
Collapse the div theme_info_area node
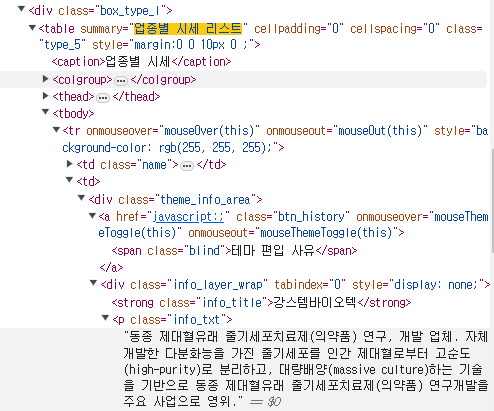pyautogui.click(x=81, y=198)
